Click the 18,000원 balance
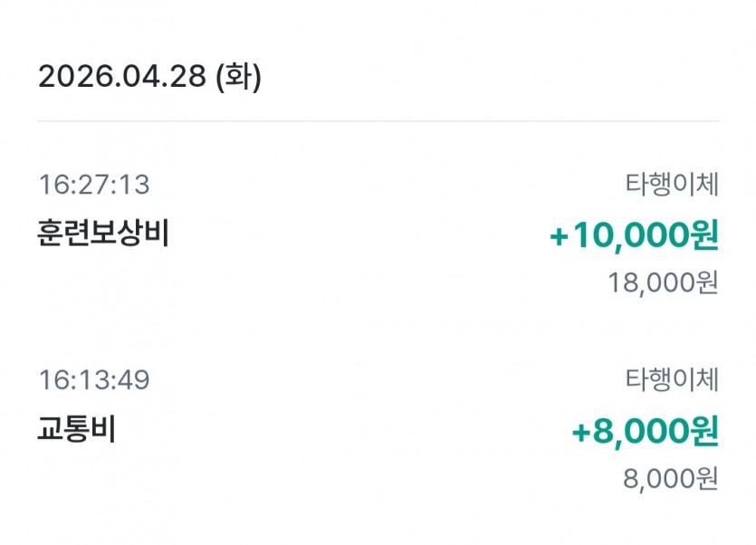 pyautogui.click(x=664, y=282)
